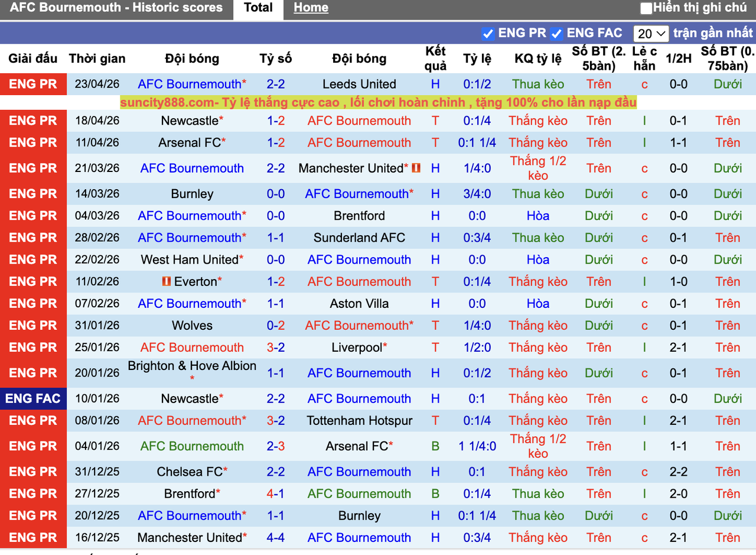Click the ENG FAC league badge

33,398
